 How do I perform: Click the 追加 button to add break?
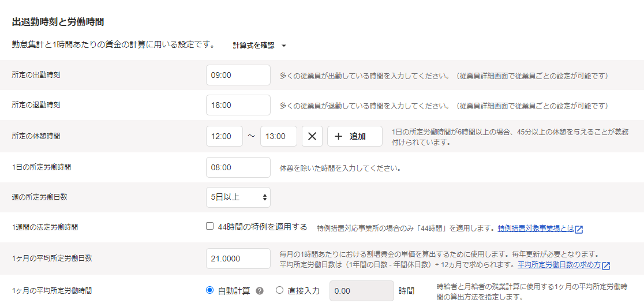pos(355,136)
